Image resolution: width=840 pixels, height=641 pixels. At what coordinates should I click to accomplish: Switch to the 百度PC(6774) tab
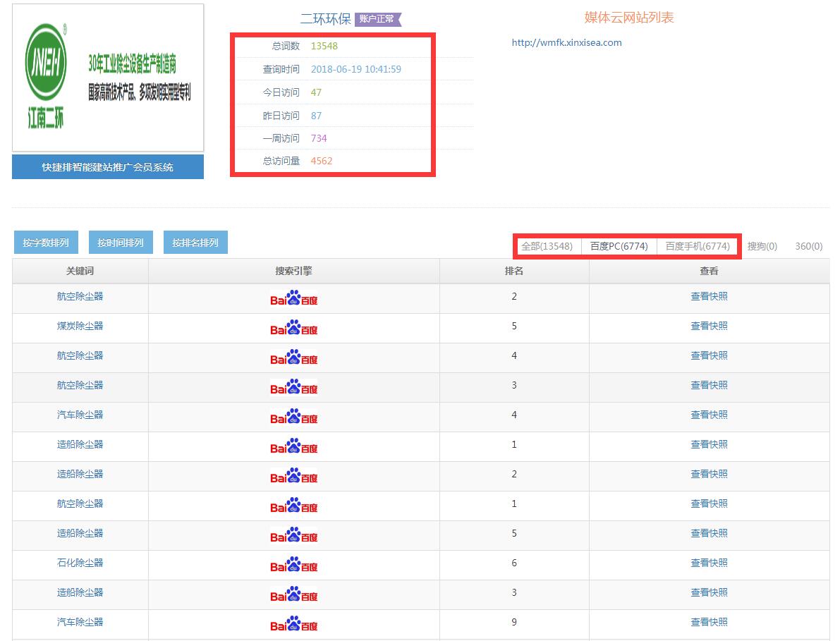tap(619, 246)
